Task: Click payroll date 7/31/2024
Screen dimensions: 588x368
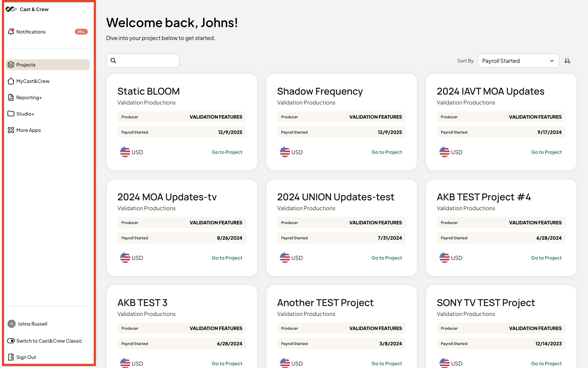Action: click(390, 238)
